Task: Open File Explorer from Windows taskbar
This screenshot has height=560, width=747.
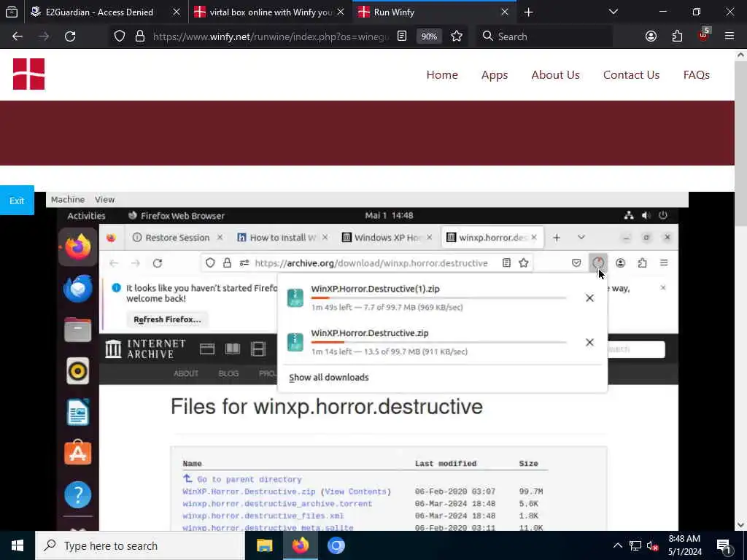Action: pos(264,545)
